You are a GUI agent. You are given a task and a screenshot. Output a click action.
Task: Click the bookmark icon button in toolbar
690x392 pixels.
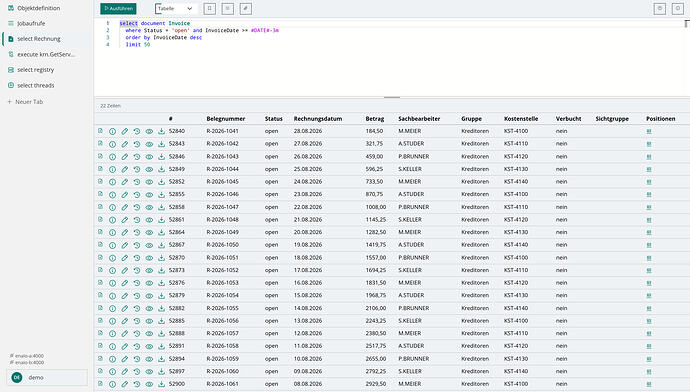[210, 8]
